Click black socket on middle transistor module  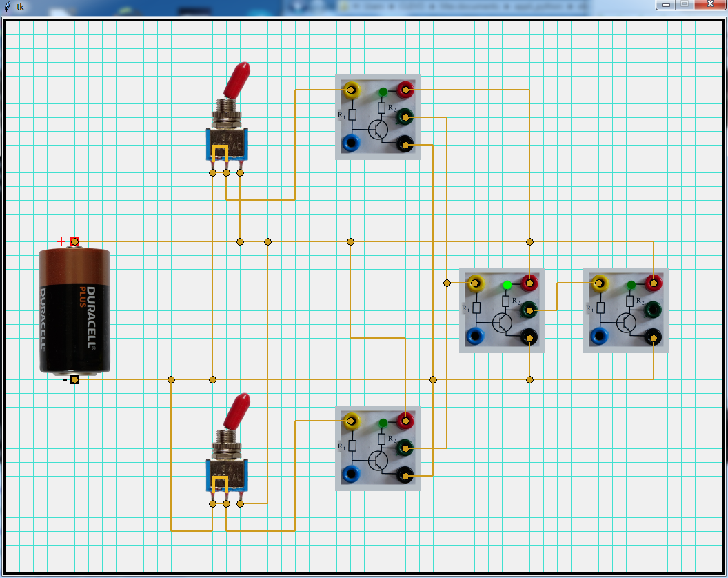pos(529,337)
